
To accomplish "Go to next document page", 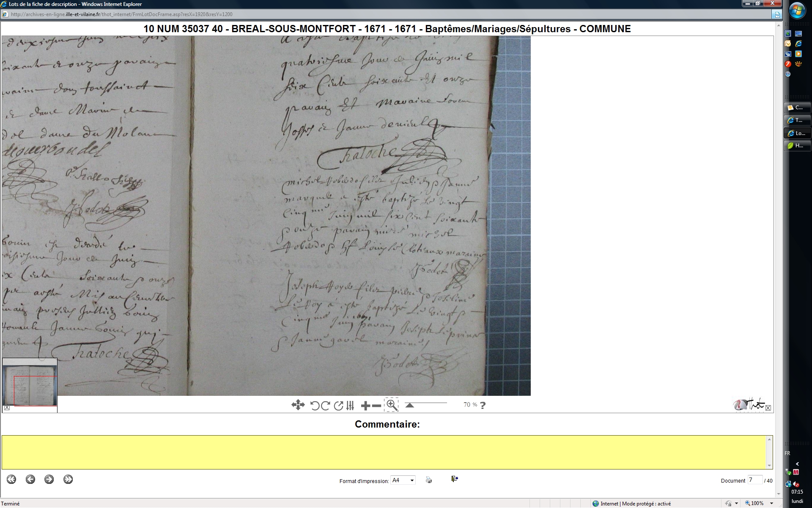I will 49,479.
